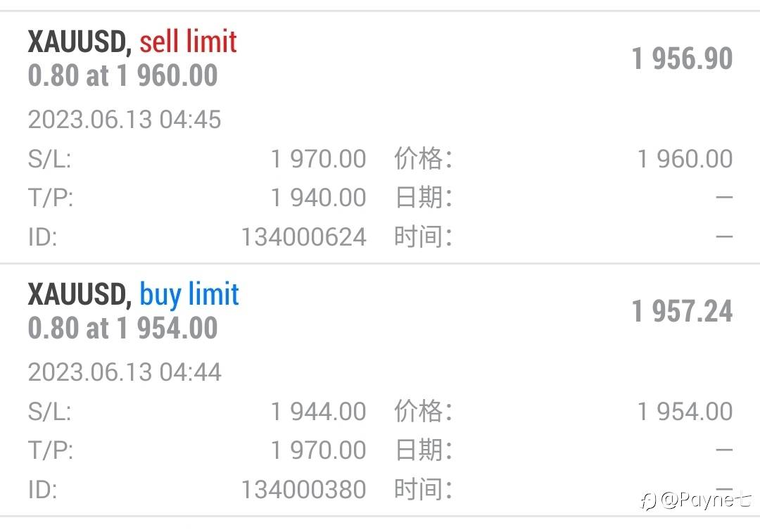Select order ID 134000380
This screenshot has height=532, width=760.
click(x=303, y=489)
